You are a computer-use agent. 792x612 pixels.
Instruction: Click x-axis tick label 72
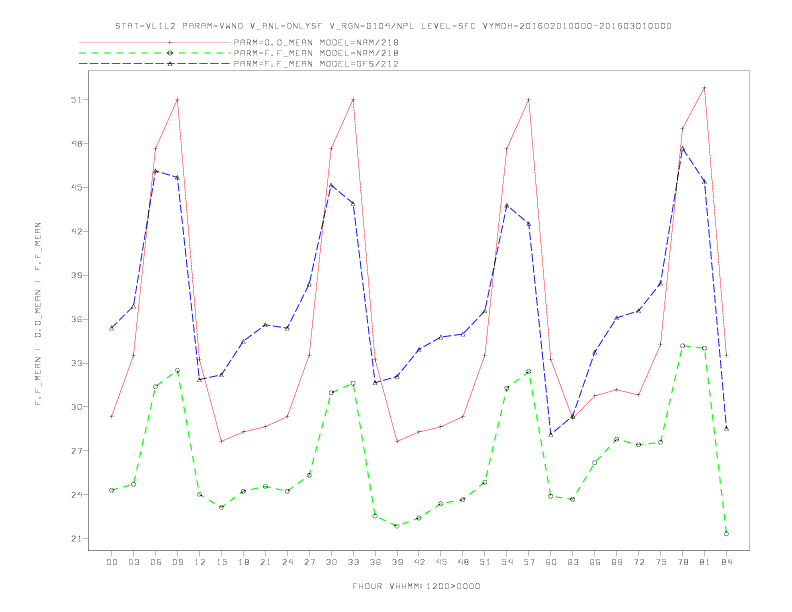tap(638, 562)
